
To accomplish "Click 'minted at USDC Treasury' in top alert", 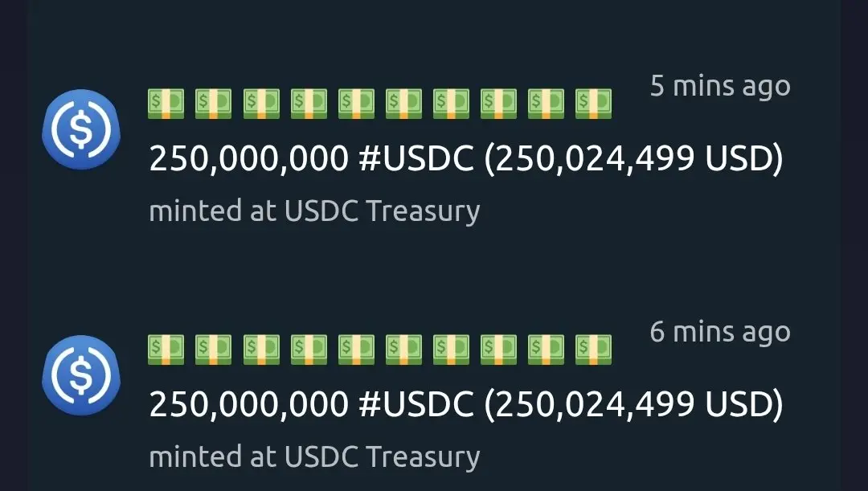I will click(x=314, y=211).
